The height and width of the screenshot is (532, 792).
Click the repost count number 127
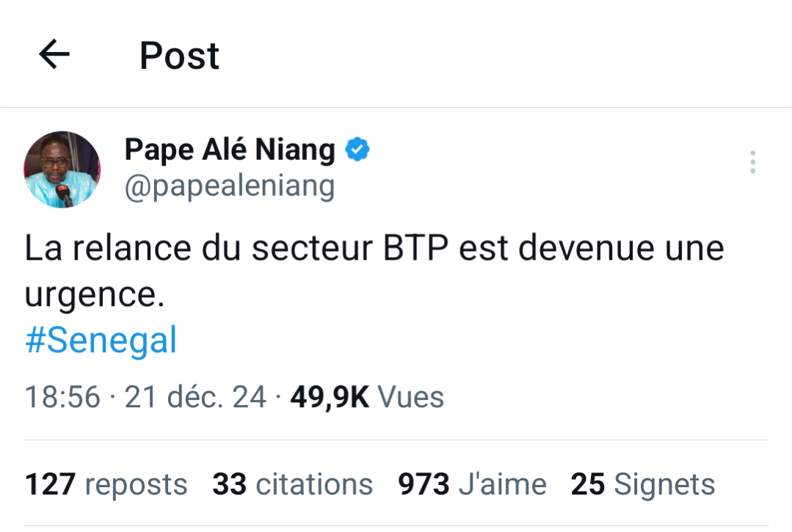pyautogui.click(x=50, y=484)
